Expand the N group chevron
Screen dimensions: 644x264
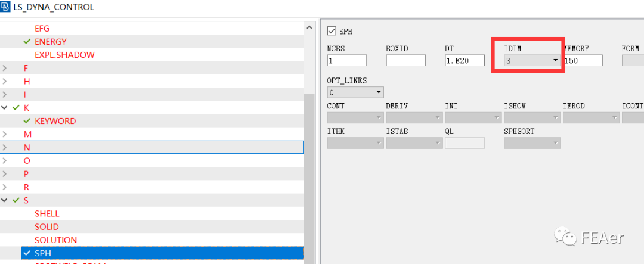(x=5, y=147)
